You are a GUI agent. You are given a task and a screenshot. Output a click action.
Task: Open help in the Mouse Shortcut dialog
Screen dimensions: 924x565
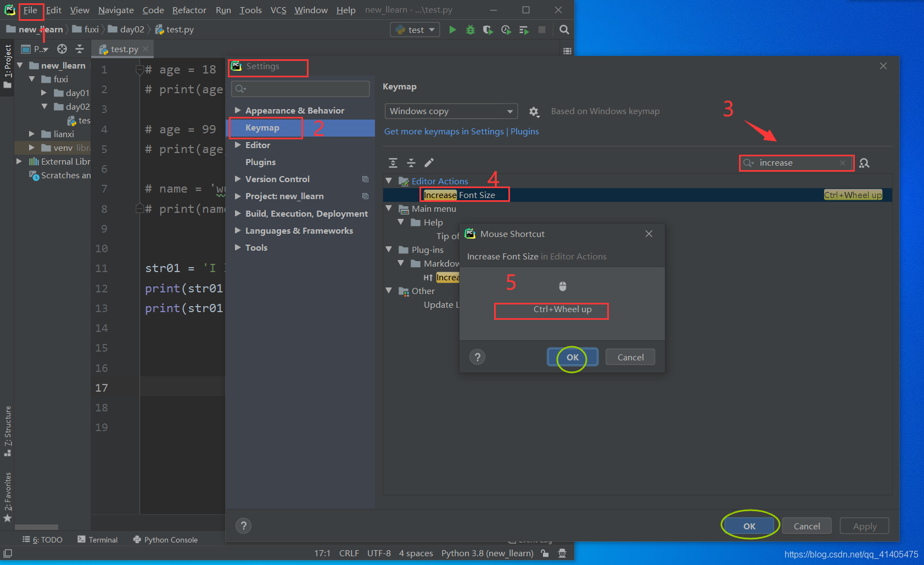coord(478,357)
